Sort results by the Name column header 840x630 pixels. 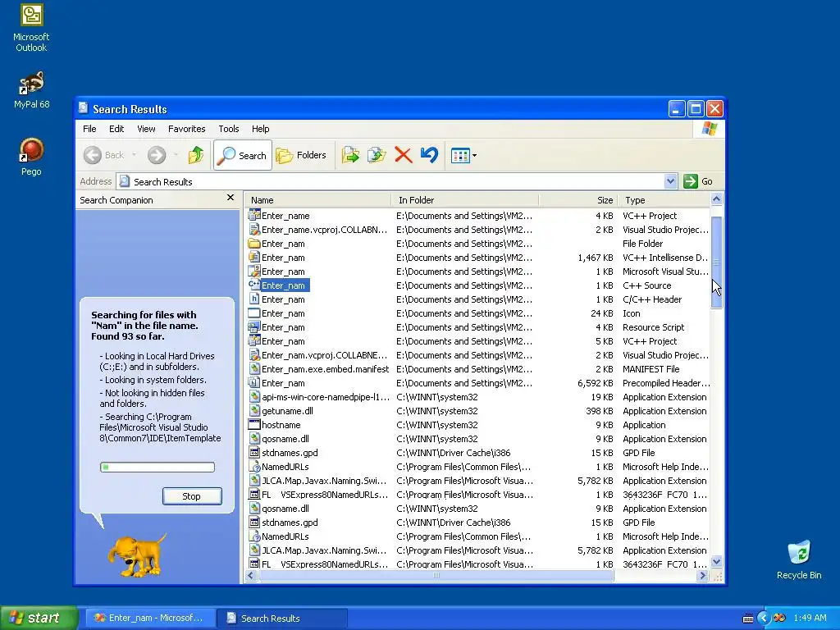tap(318, 200)
